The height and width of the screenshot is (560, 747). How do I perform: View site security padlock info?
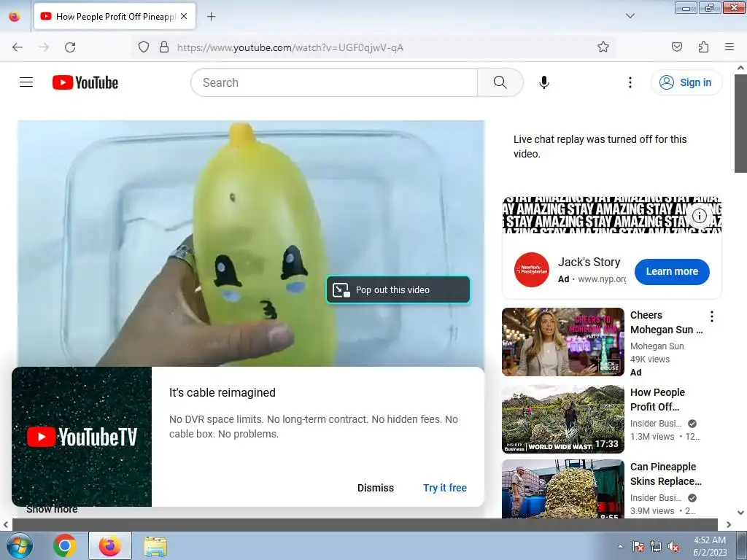164,47
